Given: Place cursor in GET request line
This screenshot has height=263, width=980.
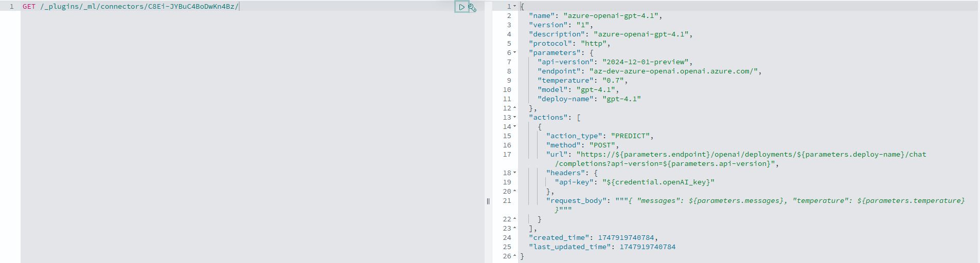Looking at the screenshot, I should [x=131, y=7].
